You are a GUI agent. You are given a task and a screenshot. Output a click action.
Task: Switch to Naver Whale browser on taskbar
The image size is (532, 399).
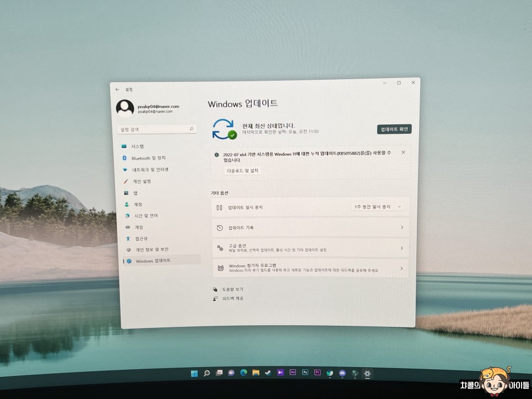[x=330, y=373]
